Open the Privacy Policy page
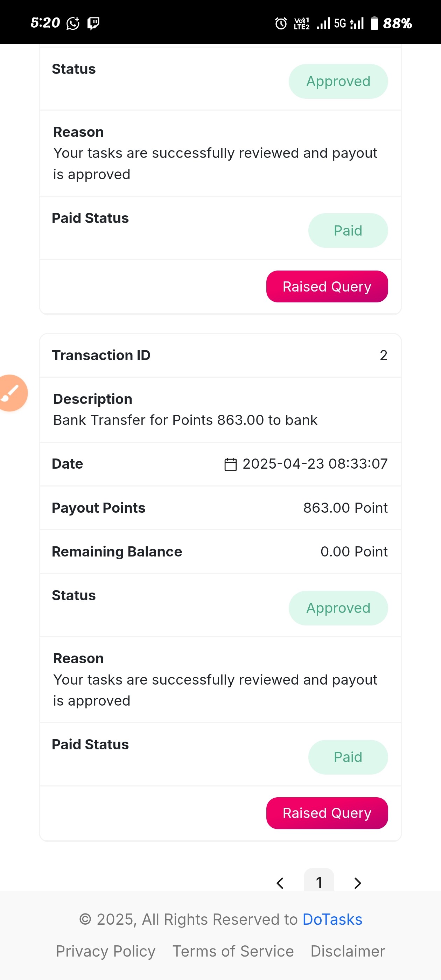This screenshot has width=441, height=980. 106,951
